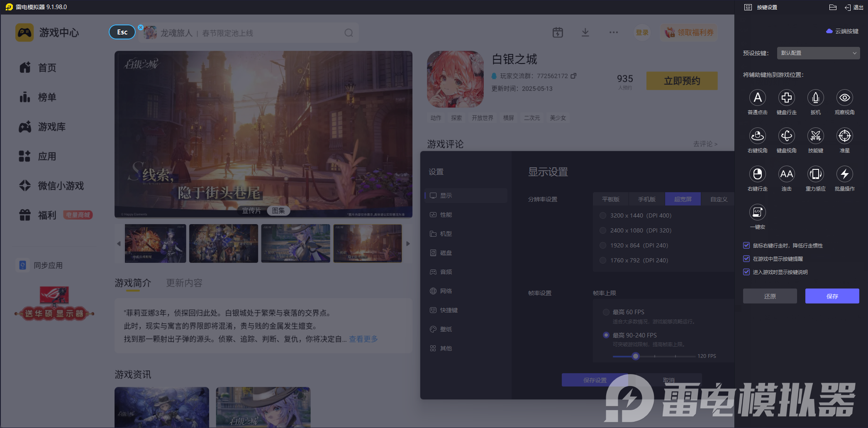Open 壁纸 wallpaper settings section
868x428 pixels.
point(466,329)
